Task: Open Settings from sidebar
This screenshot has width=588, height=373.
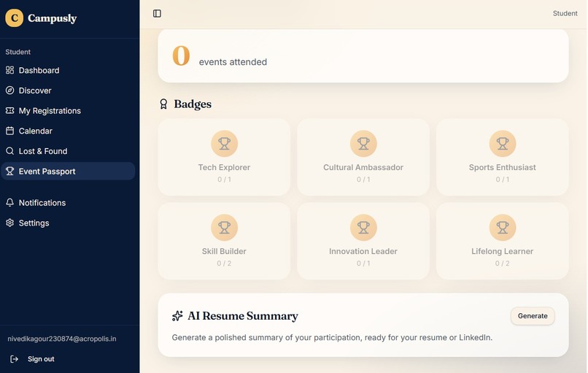Action: coord(68,223)
